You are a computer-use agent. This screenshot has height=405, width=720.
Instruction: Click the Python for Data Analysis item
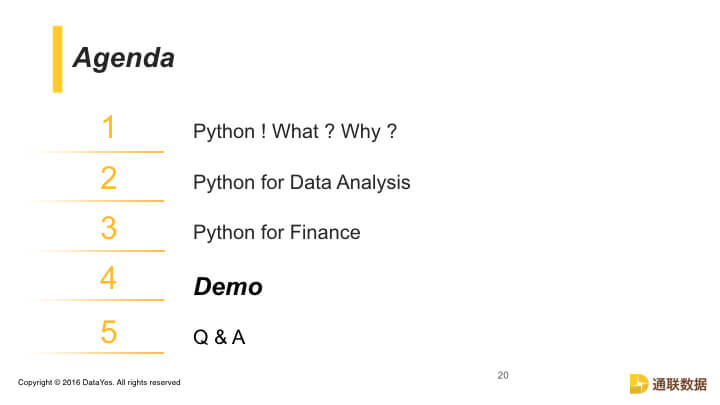[x=302, y=183]
